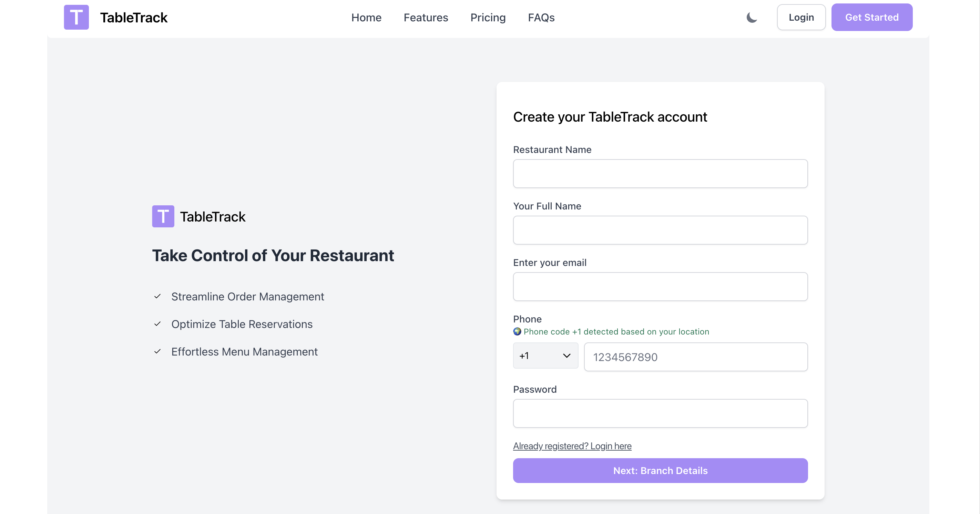Click the TableTrack logo beside hero heading
The width and height of the screenshot is (980, 514).
click(163, 216)
